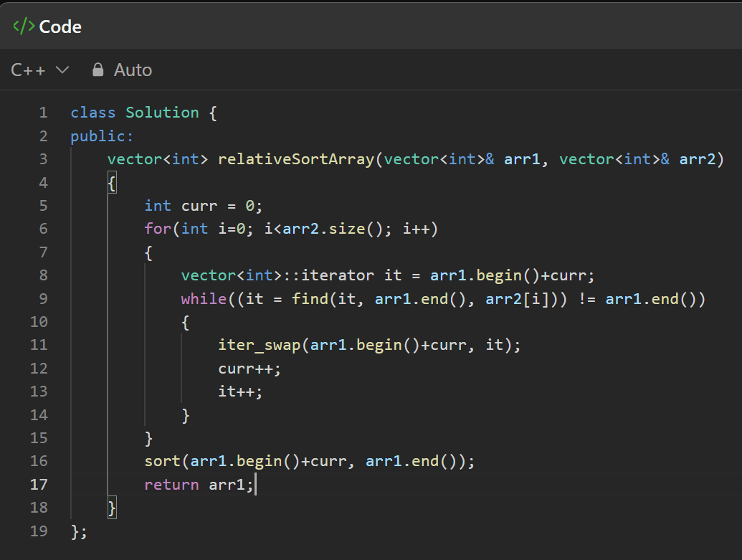The height and width of the screenshot is (560, 742).
Task: Click line number 9 in the gutter
Action: [x=44, y=298]
